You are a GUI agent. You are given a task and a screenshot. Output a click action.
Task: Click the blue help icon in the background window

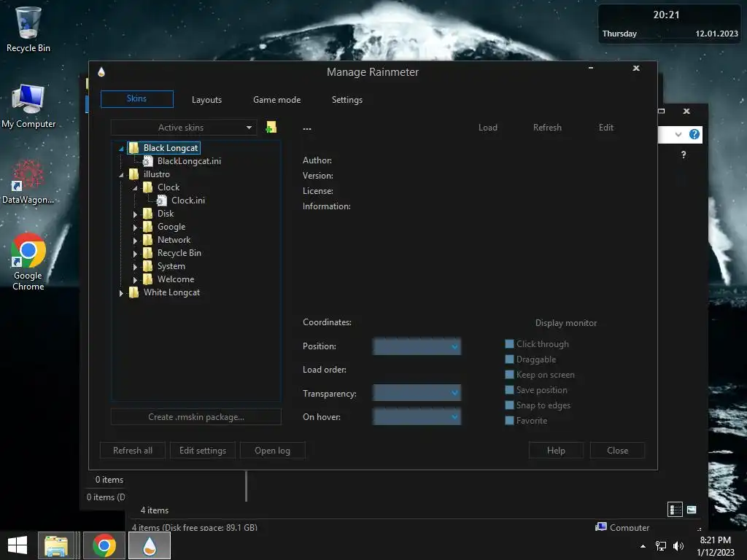pos(694,134)
